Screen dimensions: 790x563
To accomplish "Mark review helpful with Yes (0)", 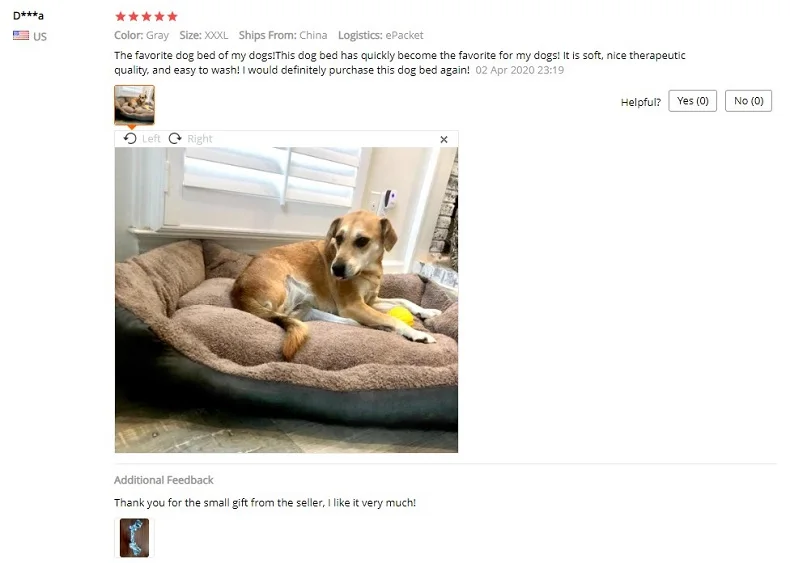I will (692, 101).
